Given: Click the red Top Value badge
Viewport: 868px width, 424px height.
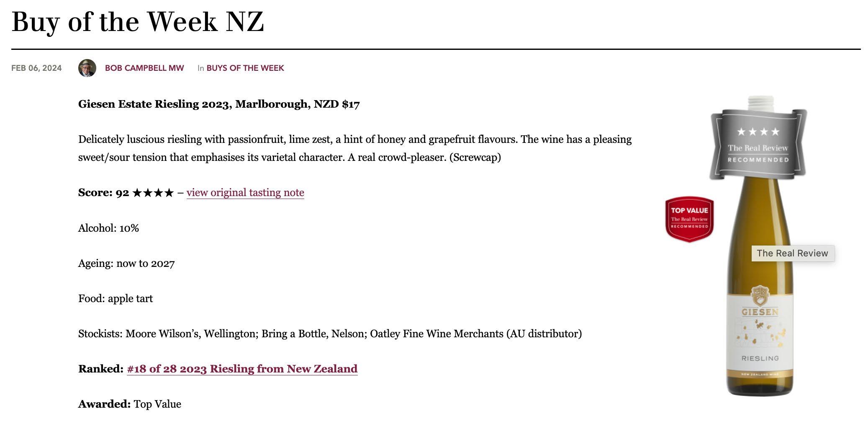Looking at the screenshot, I should [689, 220].
